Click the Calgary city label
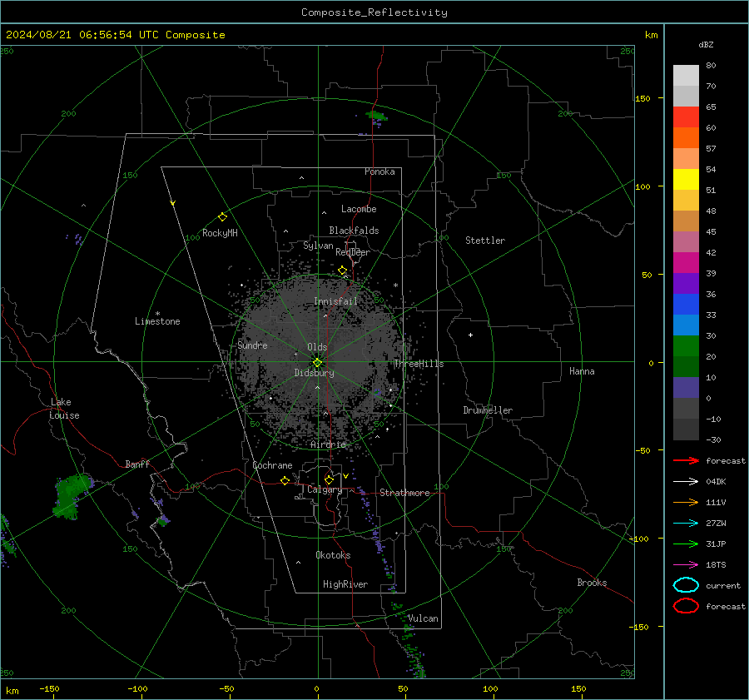Image resolution: width=749 pixels, height=700 pixels. (x=325, y=489)
